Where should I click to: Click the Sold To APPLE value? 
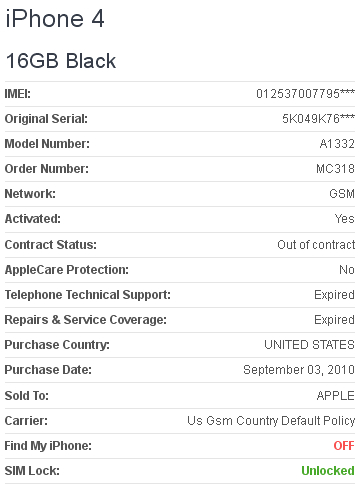point(336,396)
